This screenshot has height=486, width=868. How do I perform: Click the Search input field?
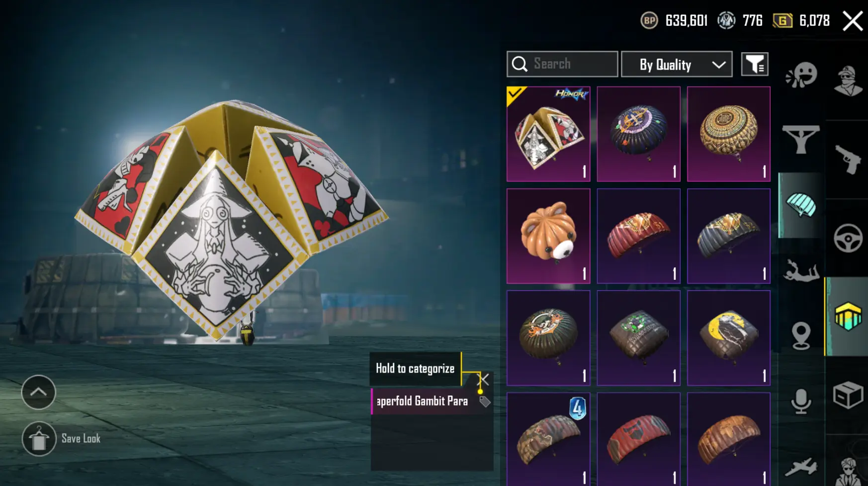(562, 64)
